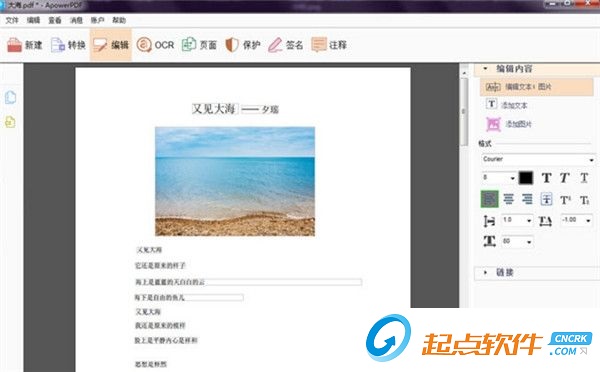Image resolution: width=600 pixels, height=372 pixels.
Task: Open the 账户 menu
Action: [97, 20]
